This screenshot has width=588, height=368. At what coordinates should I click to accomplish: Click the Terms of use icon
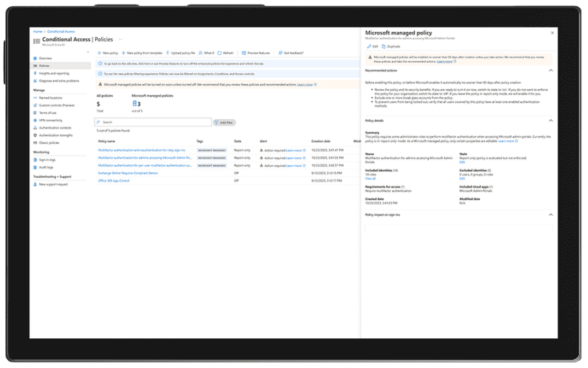click(35, 113)
